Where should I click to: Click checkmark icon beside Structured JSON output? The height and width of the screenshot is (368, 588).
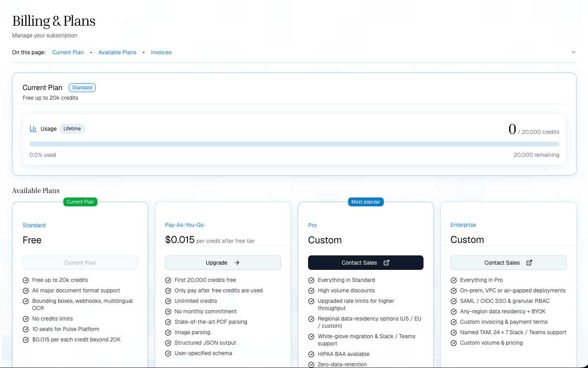[x=168, y=343]
